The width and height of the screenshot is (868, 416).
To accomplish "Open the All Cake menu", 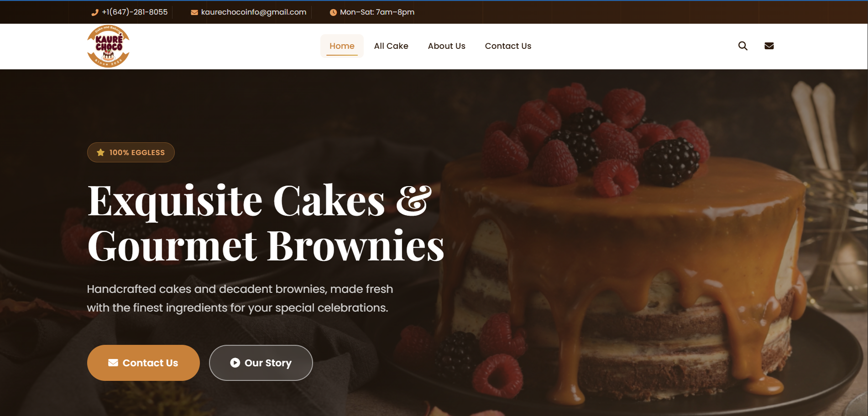I will 391,46.
